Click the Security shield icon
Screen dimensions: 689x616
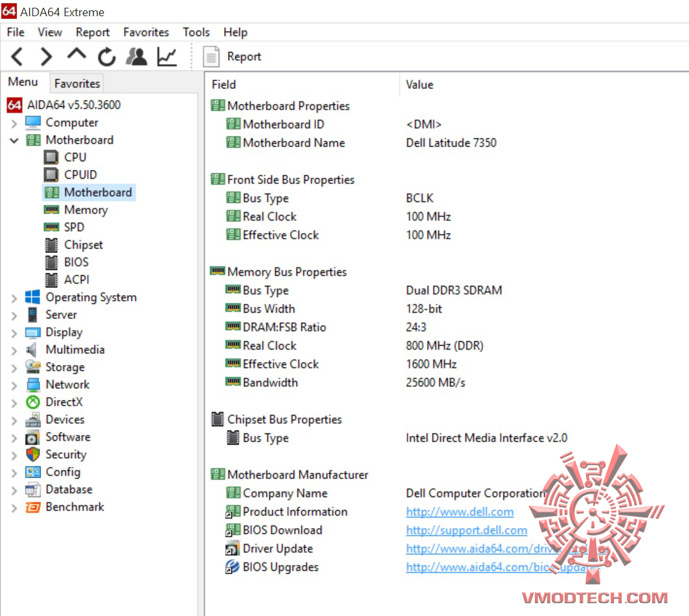coord(33,454)
